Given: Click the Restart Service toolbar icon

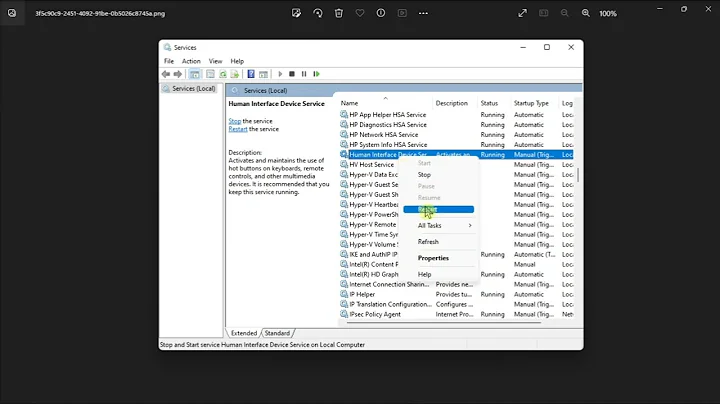Looking at the screenshot, I should (316, 74).
